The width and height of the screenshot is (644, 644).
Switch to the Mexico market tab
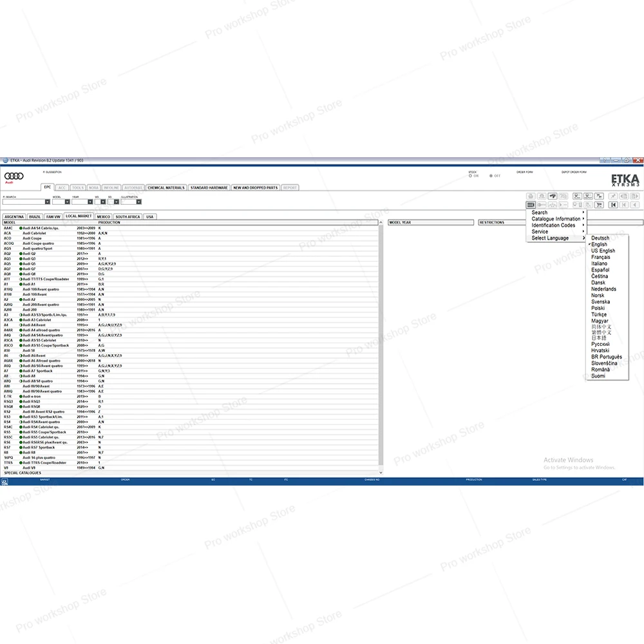click(104, 217)
